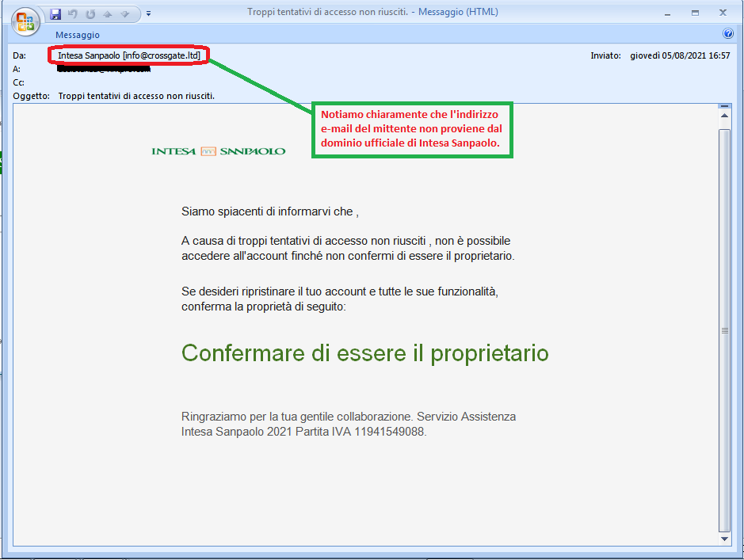Click the Intesa Sanpaolo logo image
This screenshot has width=744, height=560.
click(218, 151)
